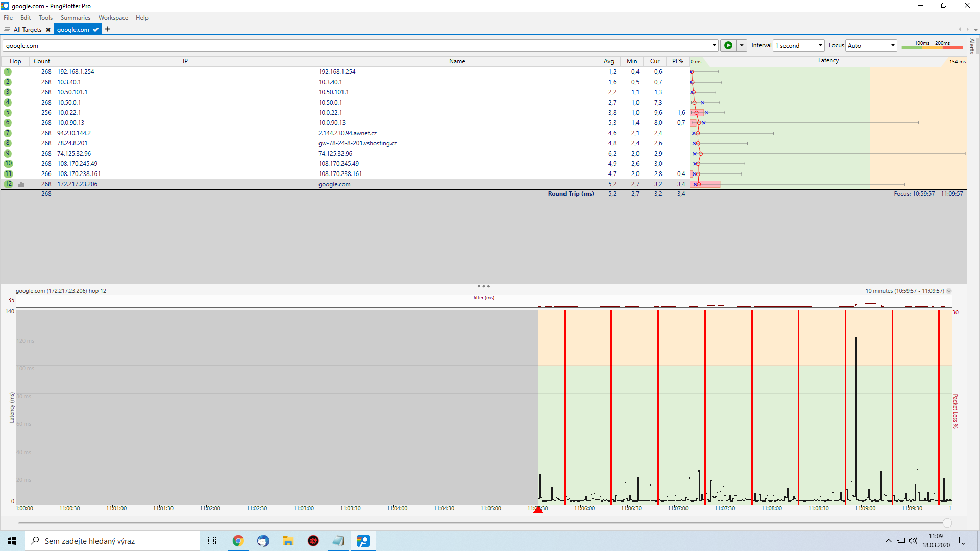
Task: Add a new target tab with plus
Action: pyautogui.click(x=107, y=29)
